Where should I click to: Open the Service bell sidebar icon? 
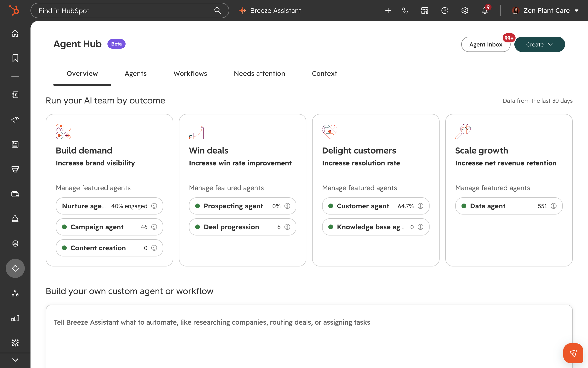15,219
